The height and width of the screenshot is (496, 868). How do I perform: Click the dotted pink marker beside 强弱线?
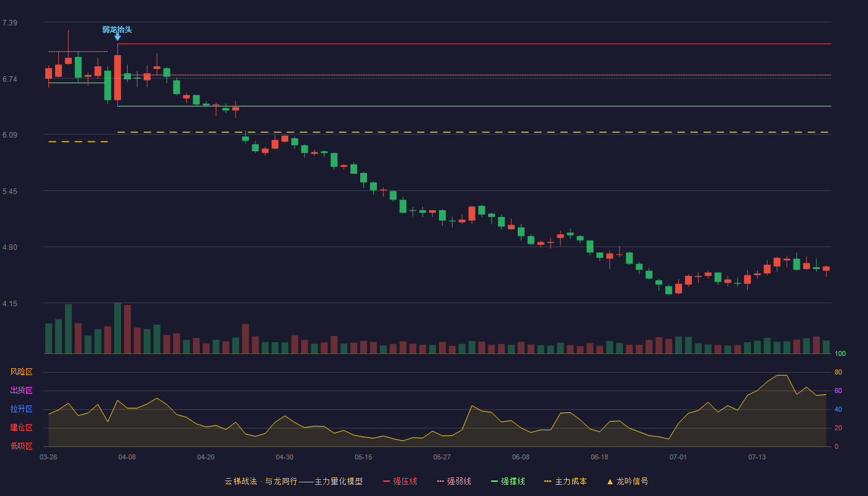tap(440, 481)
